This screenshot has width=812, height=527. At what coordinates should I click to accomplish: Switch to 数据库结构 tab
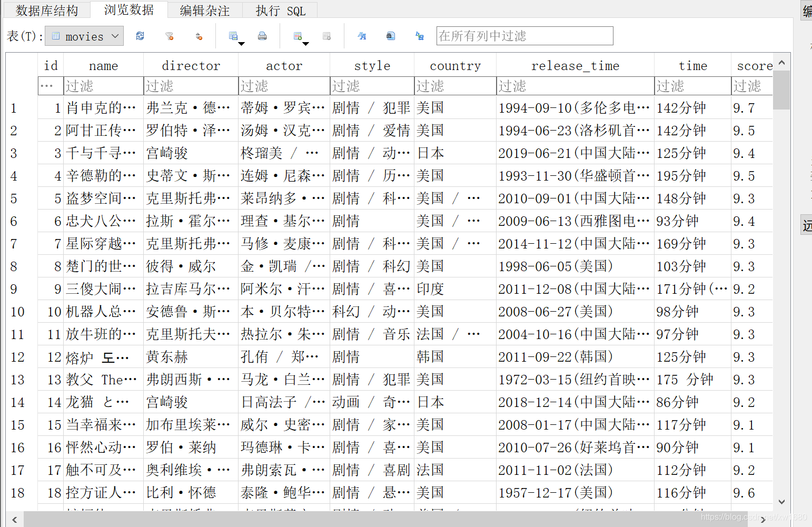(x=47, y=10)
